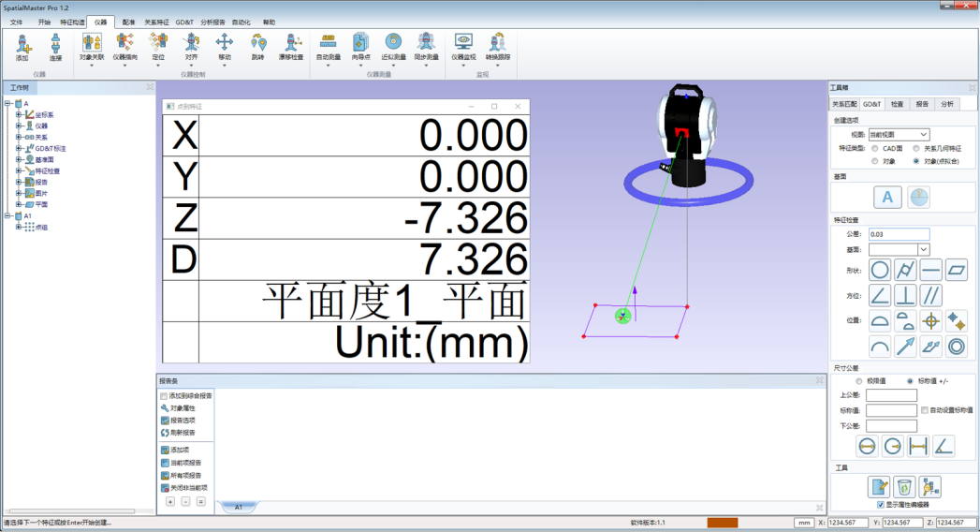Expand the 坐标系 tree node

[x=19, y=115]
